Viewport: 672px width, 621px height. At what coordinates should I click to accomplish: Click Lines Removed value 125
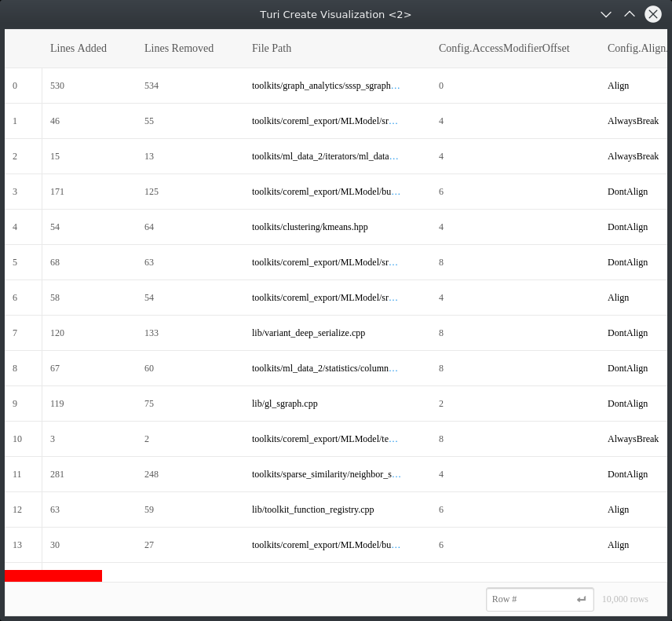tap(152, 192)
